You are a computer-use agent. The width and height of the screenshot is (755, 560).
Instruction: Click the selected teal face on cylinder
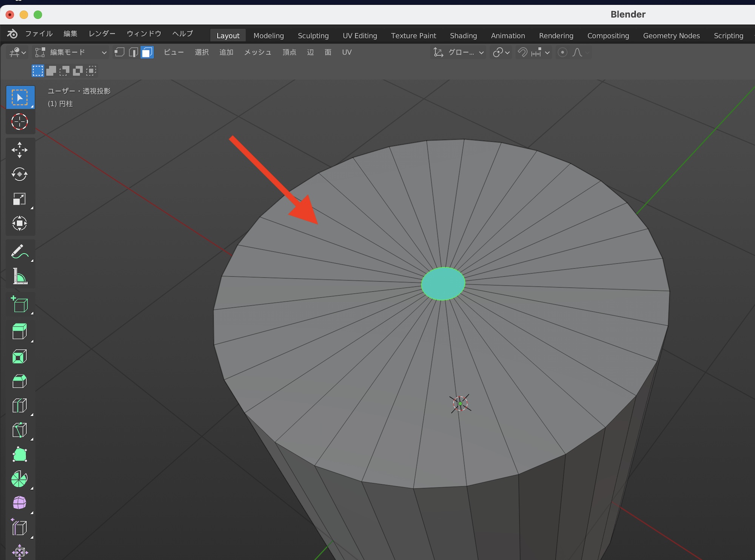443,283
